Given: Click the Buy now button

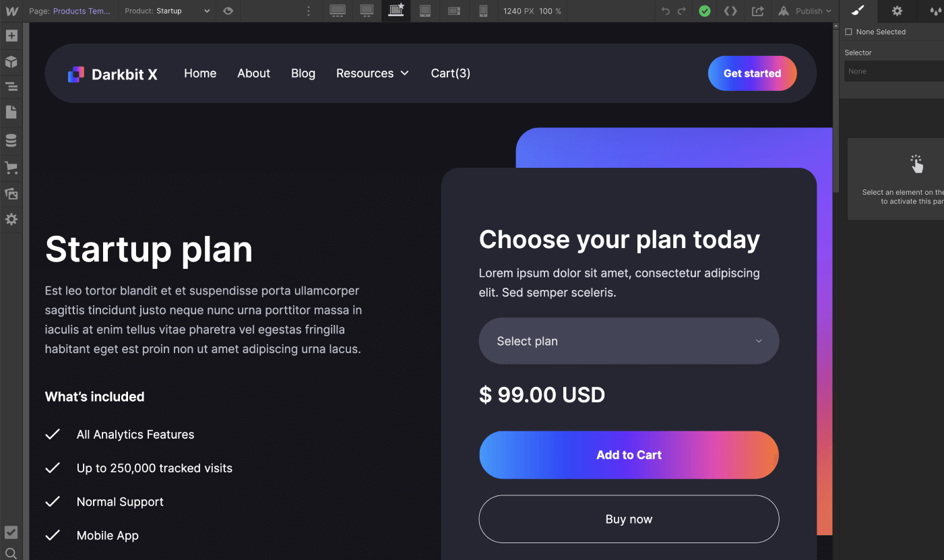Looking at the screenshot, I should click(x=628, y=519).
